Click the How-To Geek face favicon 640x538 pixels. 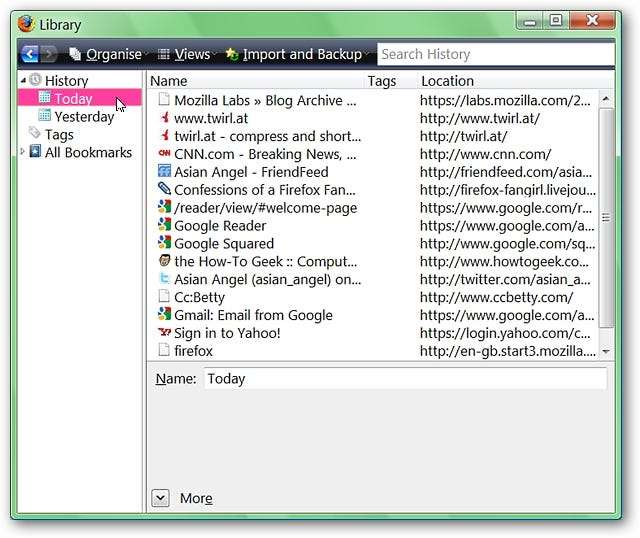[x=164, y=260]
